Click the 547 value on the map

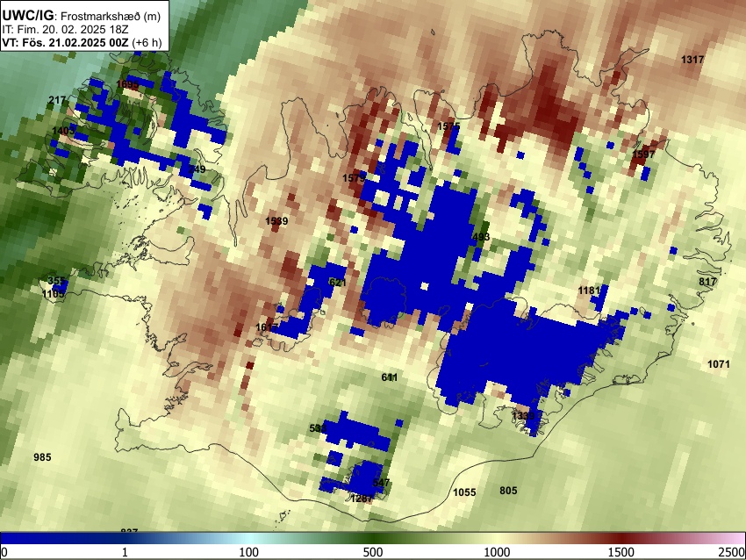click(381, 483)
